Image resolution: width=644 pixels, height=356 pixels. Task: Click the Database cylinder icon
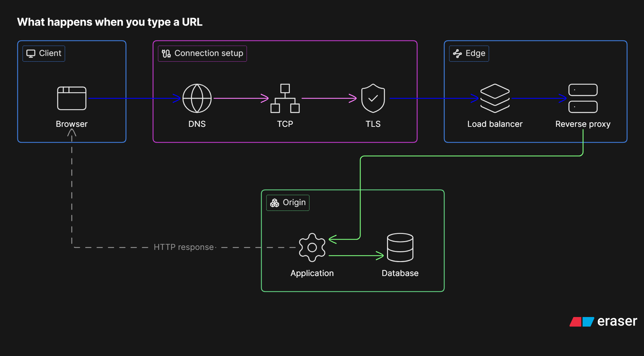tap(400, 248)
